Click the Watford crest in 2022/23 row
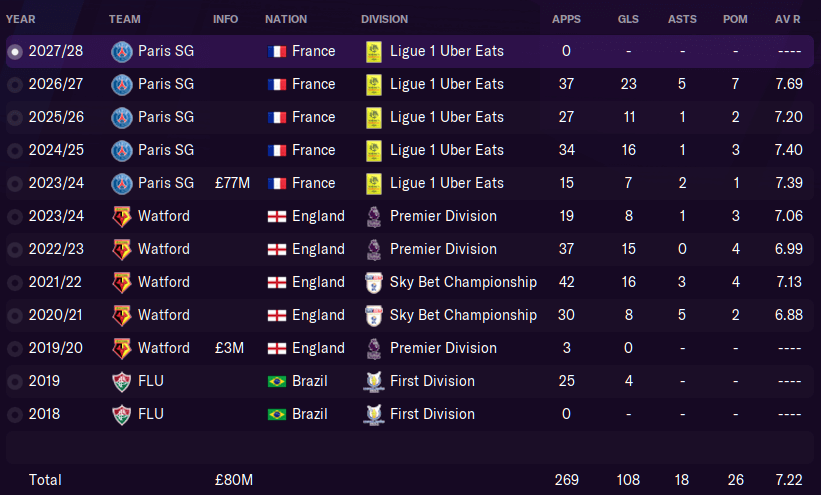 click(x=121, y=249)
